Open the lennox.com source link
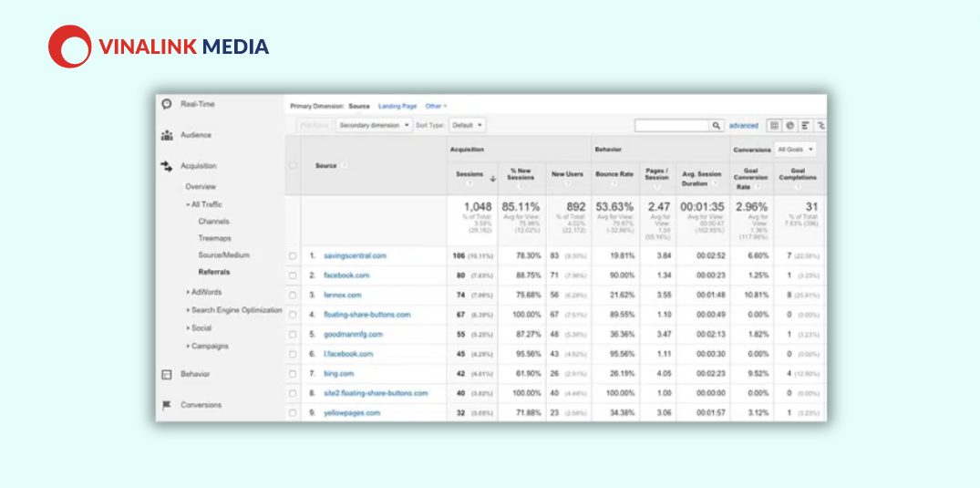Screen dimensions: 980x488 (x=343, y=296)
